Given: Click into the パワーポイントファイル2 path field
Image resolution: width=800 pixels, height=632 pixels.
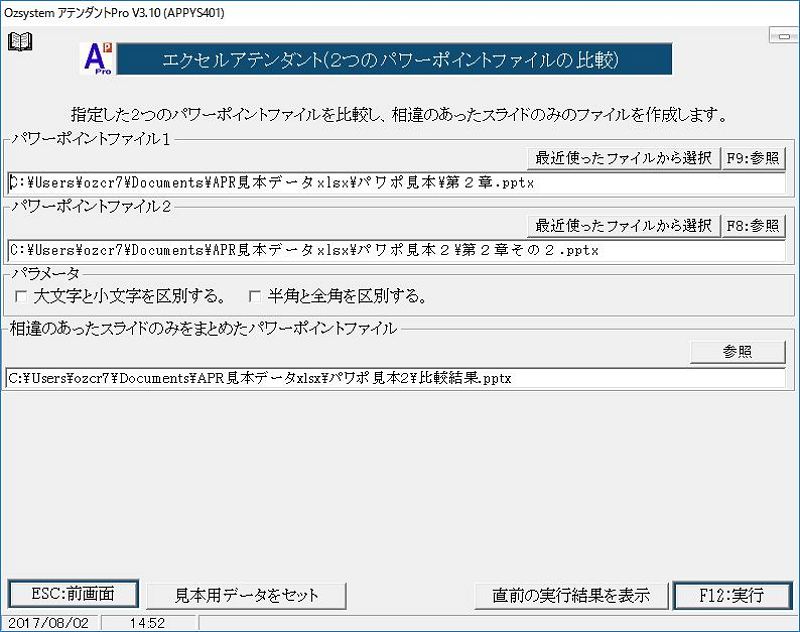Looking at the screenshot, I should click(395, 250).
